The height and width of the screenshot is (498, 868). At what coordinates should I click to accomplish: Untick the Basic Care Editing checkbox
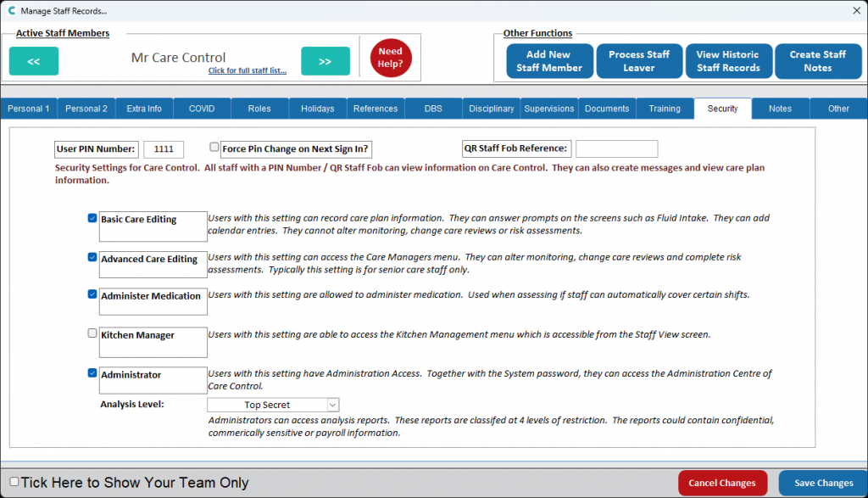(x=92, y=218)
